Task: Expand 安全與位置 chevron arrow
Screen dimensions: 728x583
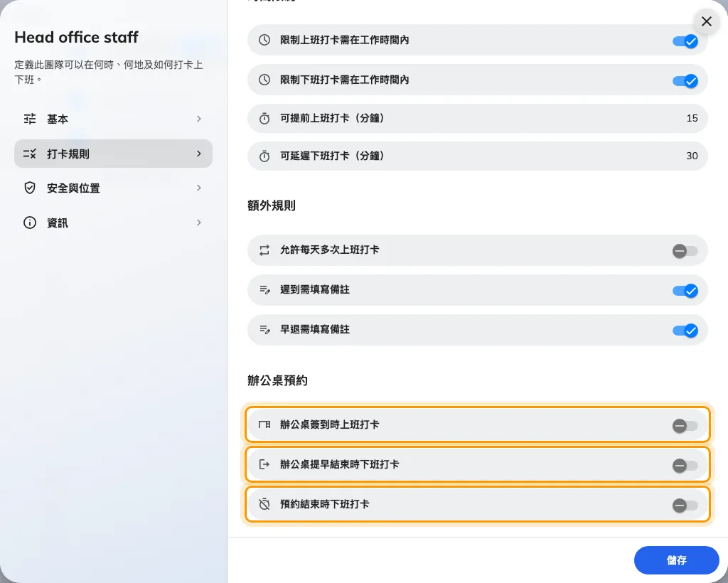Action: coord(199,188)
